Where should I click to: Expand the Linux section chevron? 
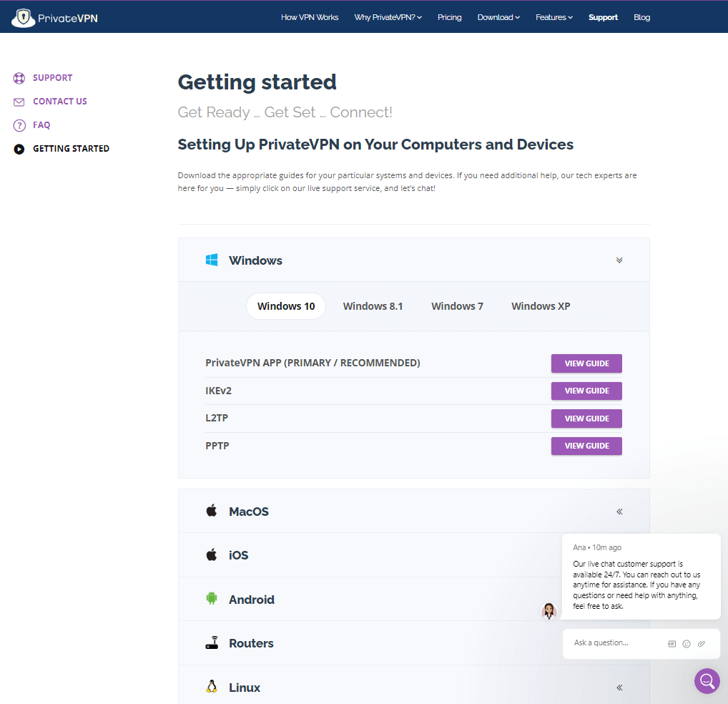pos(619,688)
